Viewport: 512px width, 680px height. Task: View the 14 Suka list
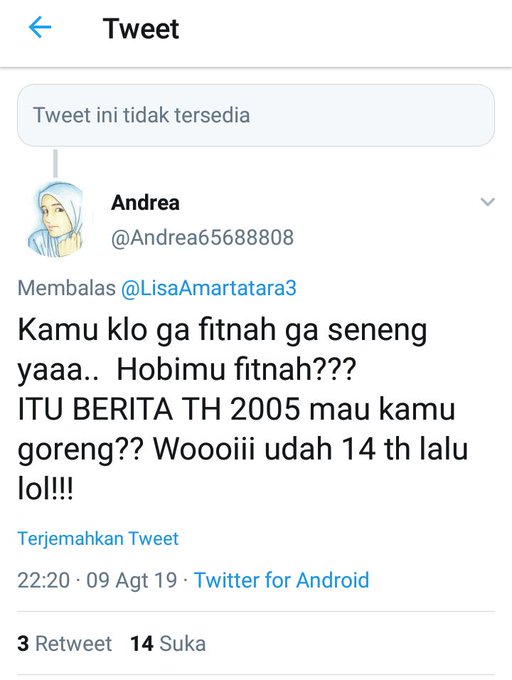[x=168, y=644]
